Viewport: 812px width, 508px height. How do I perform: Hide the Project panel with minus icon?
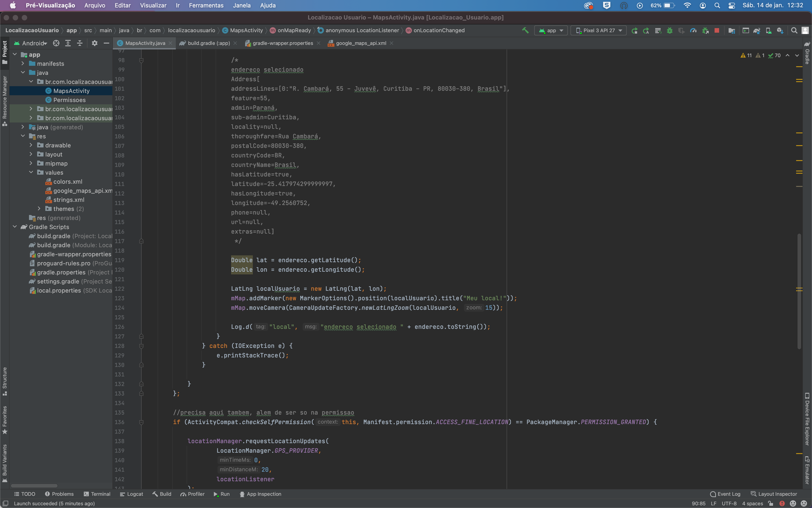pyautogui.click(x=106, y=43)
